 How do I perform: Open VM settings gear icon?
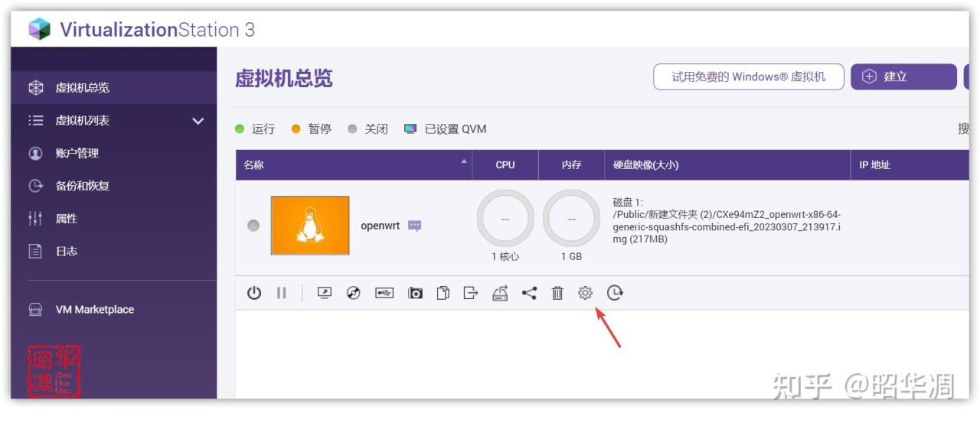click(x=586, y=292)
